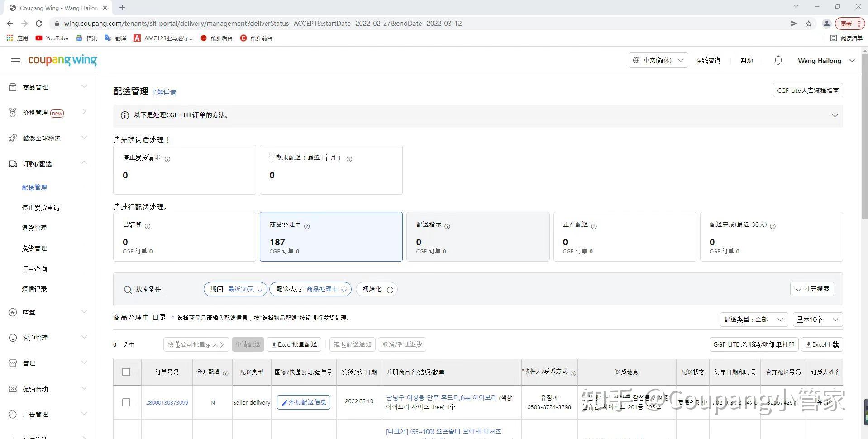The height and width of the screenshot is (439, 868).
Task: Open order number 28000130373099 link
Action: pos(167,402)
